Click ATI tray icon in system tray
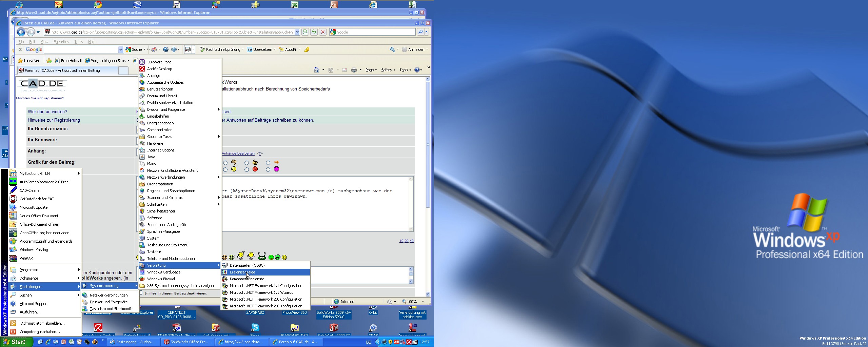 coord(396,342)
